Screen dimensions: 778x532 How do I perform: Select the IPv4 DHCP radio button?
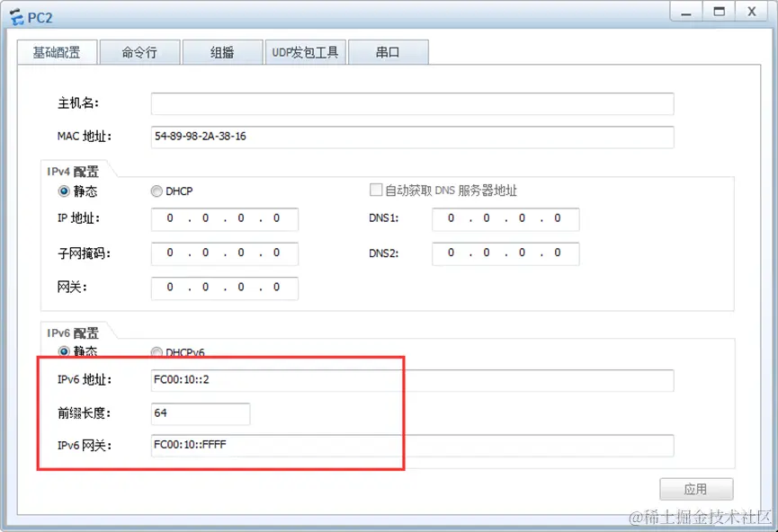click(x=156, y=191)
